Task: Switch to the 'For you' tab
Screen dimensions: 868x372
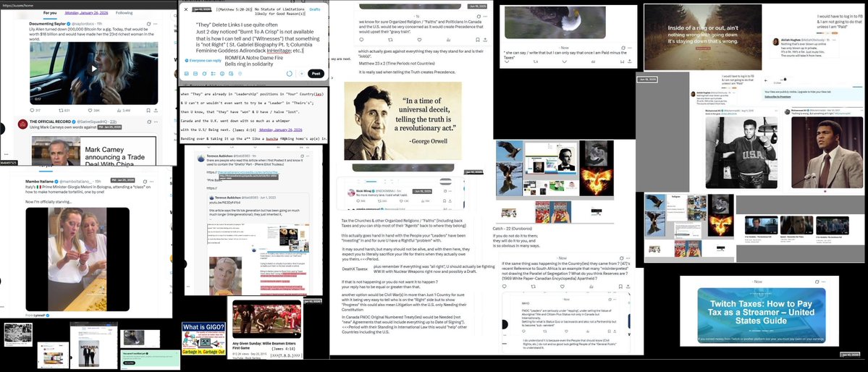Action: pyautogui.click(x=50, y=12)
